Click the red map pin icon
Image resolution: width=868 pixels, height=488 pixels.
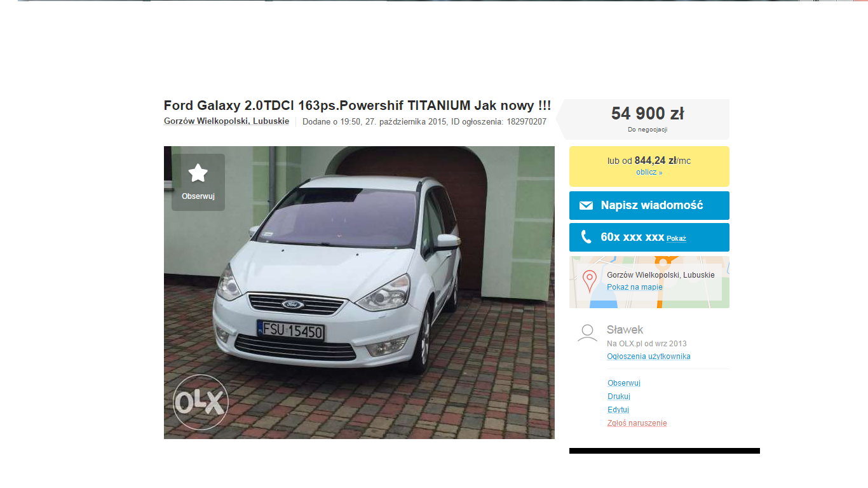tap(590, 281)
